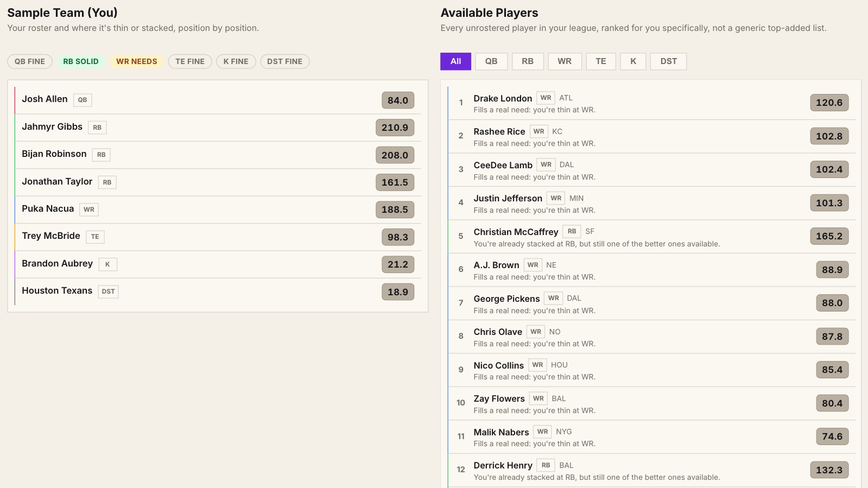Viewport: 868px width, 488px height.
Task: Open available player Nico Collins
Action: (x=651, y=370)
